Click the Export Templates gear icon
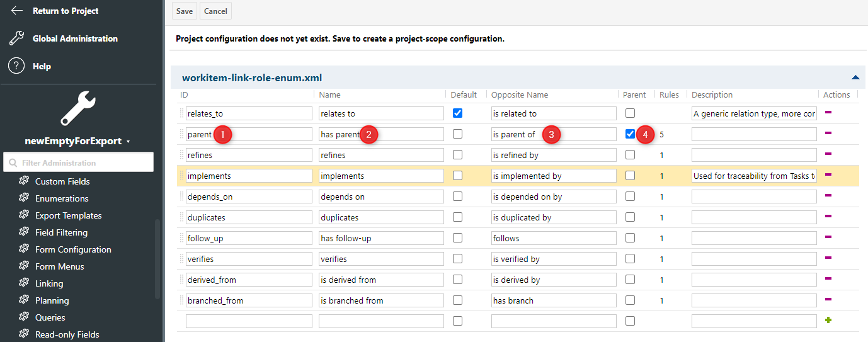Image resolution: width=868 pixels, height=342 pixels. 24,215
